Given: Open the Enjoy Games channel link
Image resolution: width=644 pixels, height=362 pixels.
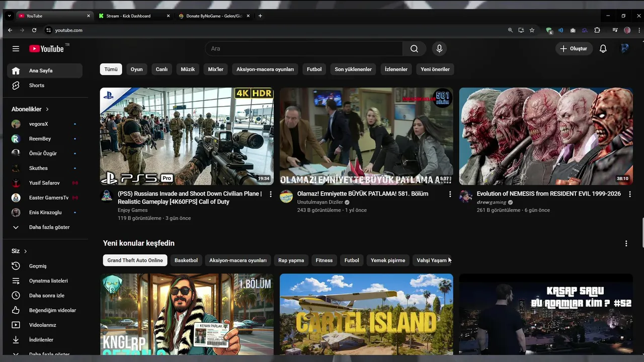Looking at the screenshot, I should coord(133,210).
